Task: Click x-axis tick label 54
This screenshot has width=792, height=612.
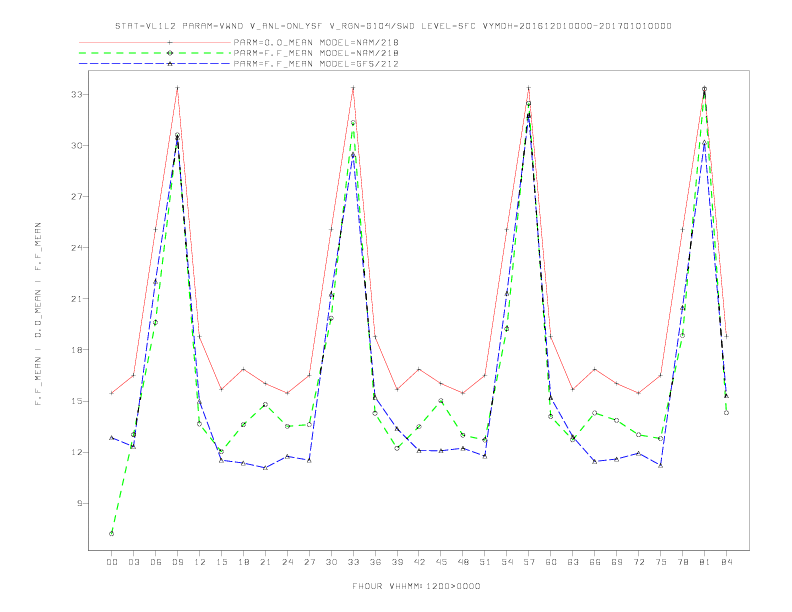Action: [x=507, y=562]
